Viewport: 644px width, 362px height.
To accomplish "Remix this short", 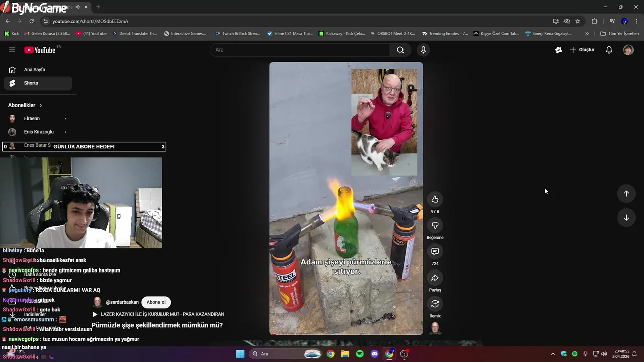I will click(435, 304).
